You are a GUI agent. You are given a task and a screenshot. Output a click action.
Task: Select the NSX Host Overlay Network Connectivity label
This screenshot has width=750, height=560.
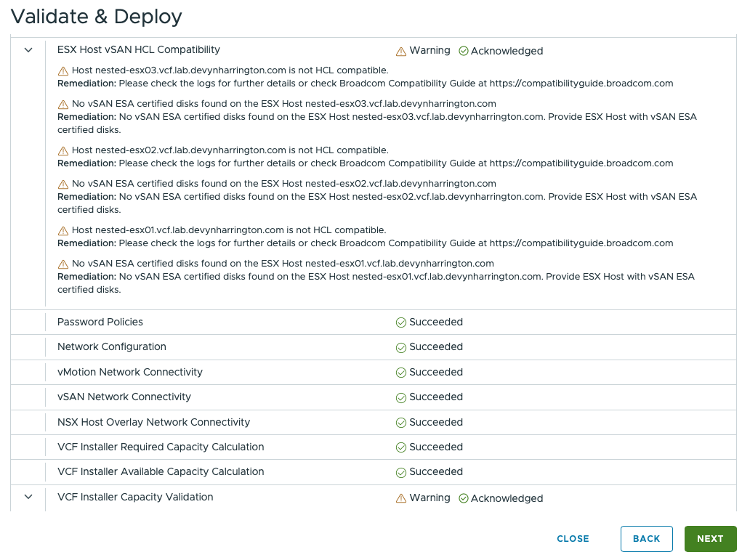153,422
